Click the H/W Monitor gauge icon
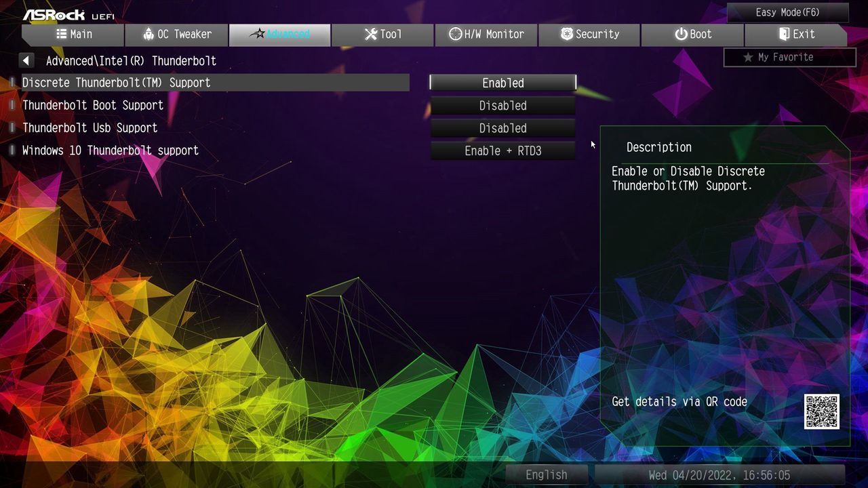The image size is (868, 488). (455, 34)
